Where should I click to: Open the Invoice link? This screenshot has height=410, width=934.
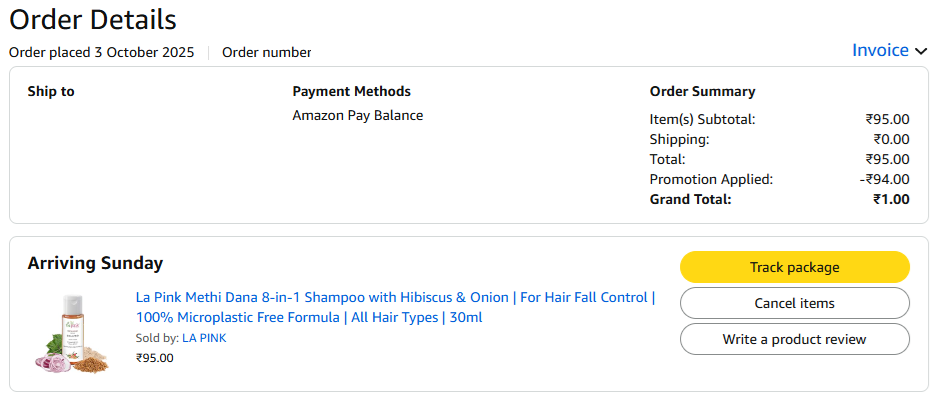(x=880, y=50)
